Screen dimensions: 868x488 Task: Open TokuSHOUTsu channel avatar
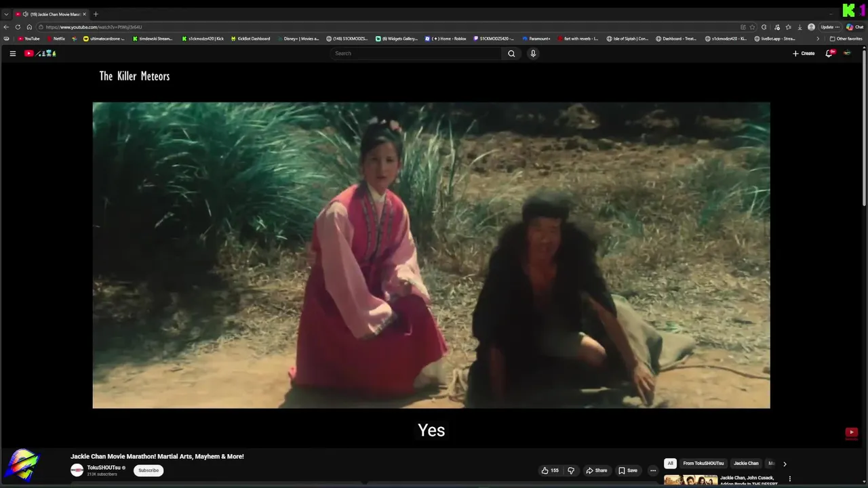pos(77,470)
